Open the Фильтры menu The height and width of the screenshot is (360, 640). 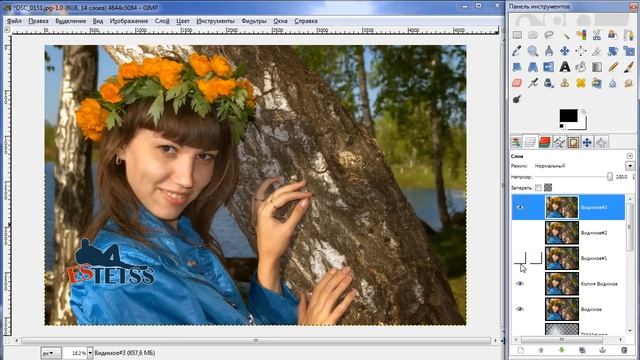254,21
